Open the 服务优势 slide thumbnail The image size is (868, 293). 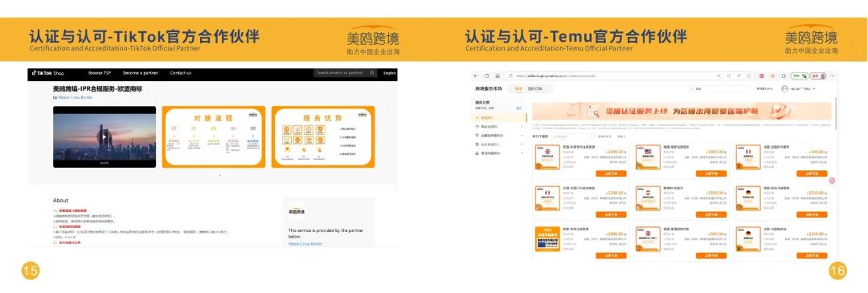click(x=323, y=136)
